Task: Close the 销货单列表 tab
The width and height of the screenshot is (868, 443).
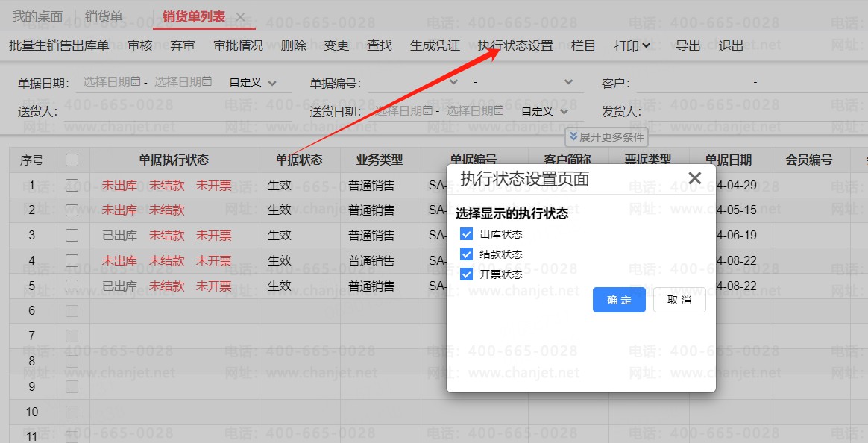Action: [x=240, y=17]
